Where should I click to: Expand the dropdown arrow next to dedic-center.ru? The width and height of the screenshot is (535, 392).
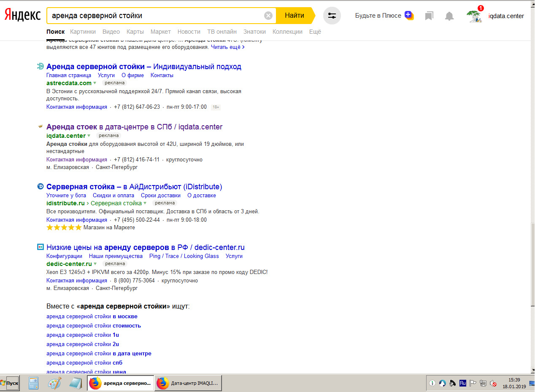(x=95, y=264)
